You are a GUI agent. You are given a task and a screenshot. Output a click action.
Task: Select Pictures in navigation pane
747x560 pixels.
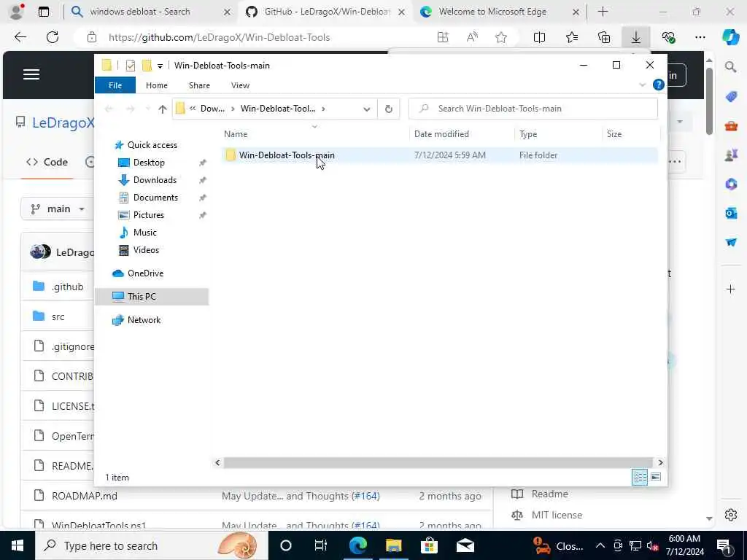(149, 215)
